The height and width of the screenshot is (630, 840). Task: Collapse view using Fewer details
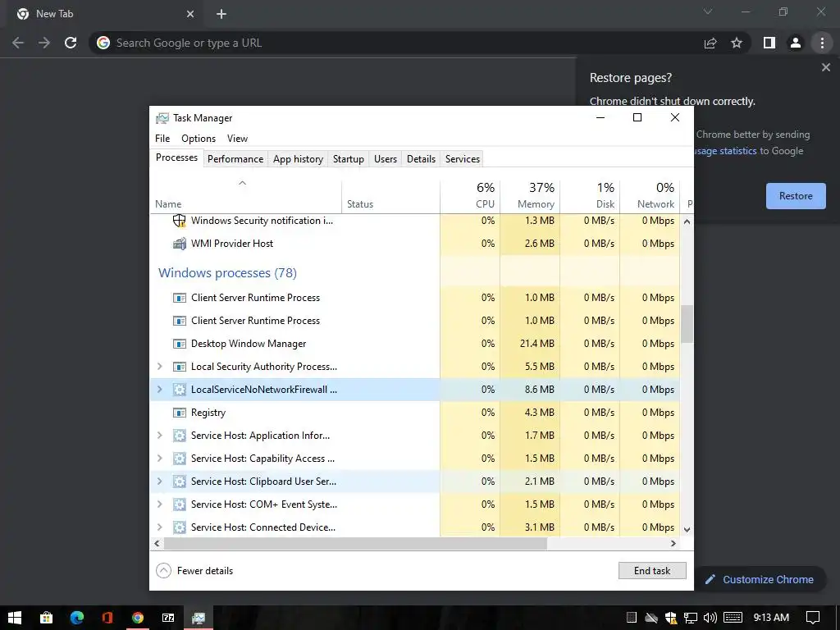coord(194,571)
